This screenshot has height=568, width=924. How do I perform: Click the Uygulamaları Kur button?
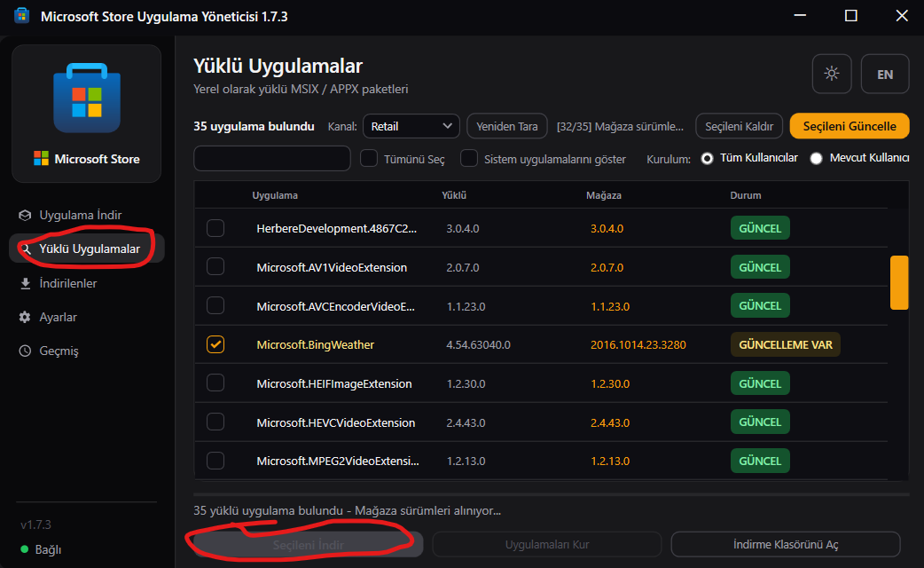click(547, 544)
